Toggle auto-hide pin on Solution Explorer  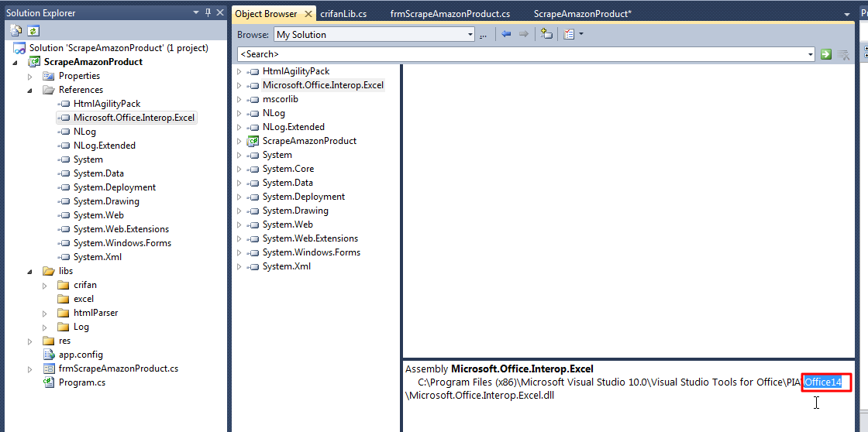(208, 12)
